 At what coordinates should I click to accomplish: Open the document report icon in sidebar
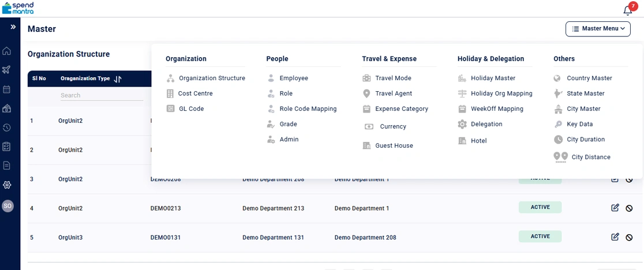point(6,166)
